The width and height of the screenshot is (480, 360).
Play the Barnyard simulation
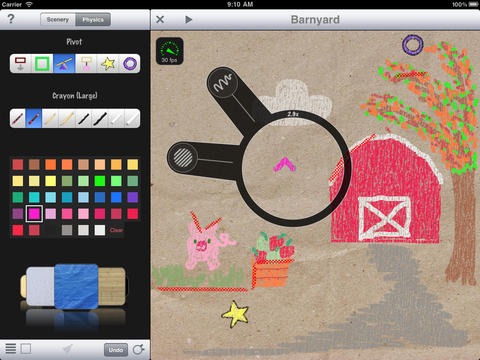pyautogui.click(x=188, y=20)
